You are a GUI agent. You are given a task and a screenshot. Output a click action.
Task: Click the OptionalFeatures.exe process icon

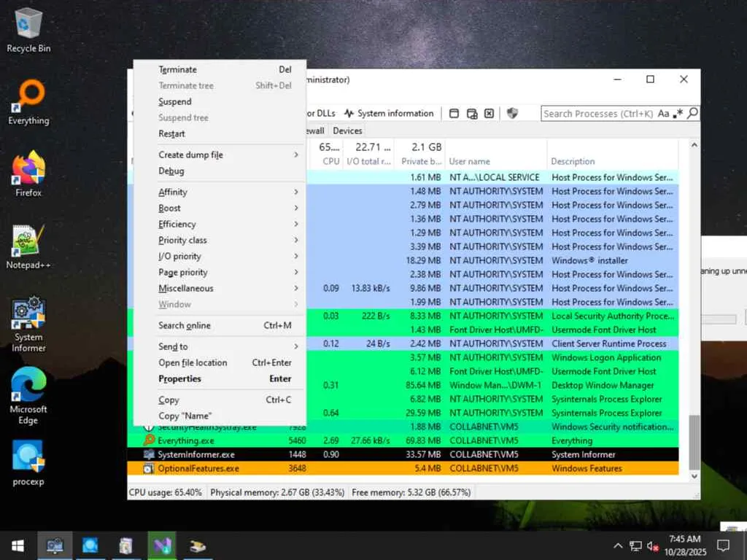(x=149, y=469)
